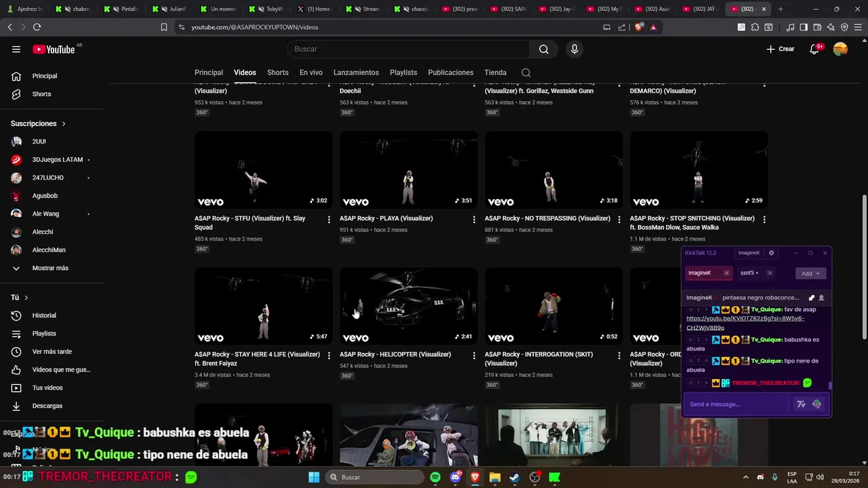Open the STAY HERE 4 LIFE video thumbnail

263,306
